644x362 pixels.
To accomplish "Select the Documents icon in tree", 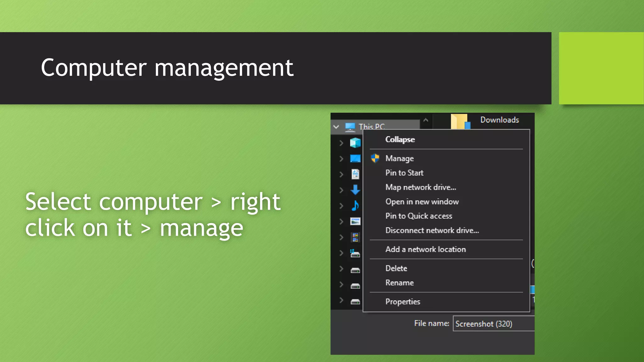I will pyautogui.click(x=355, y=174).
